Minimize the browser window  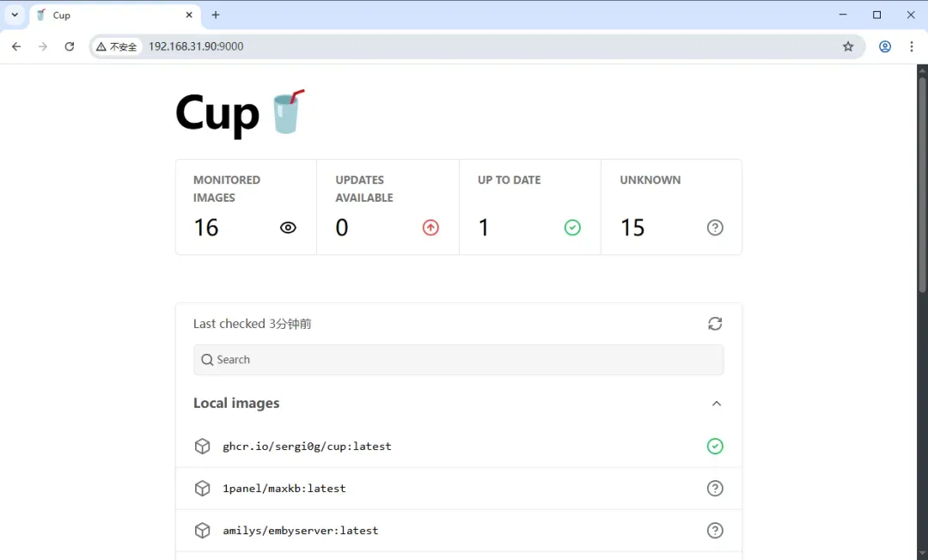[843, 15]
